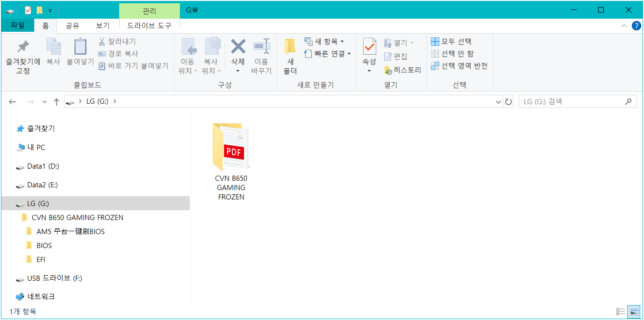Viewport: 644px width, 320px height.
Task: Click the 복사 (Copy) ribbon button
Action: click(x=53, y=51)
